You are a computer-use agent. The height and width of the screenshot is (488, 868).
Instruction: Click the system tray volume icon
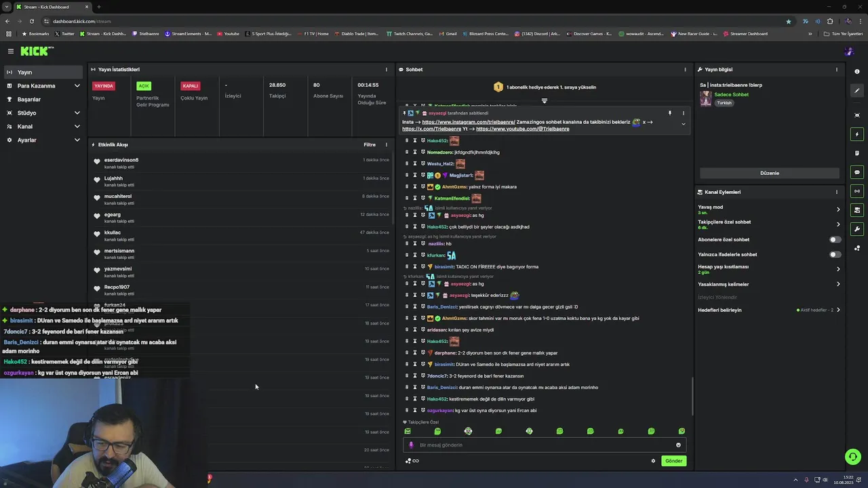point(827,480)
